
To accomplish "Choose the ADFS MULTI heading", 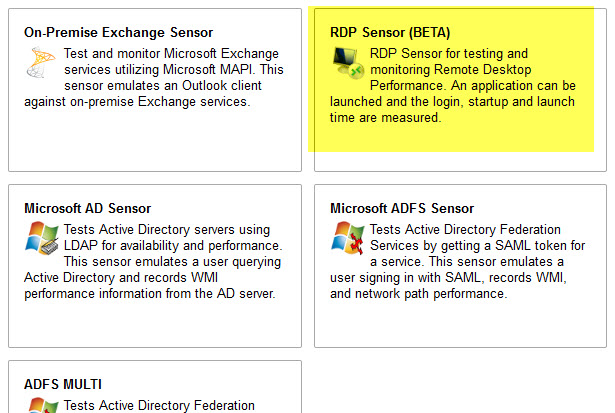I will [x=63, y=384].
